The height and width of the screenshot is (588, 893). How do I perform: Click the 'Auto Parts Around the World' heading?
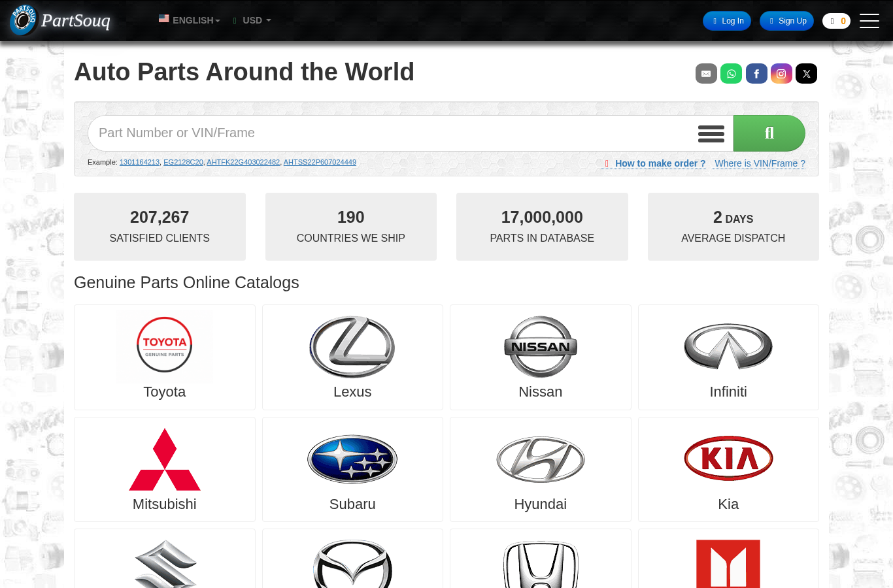tap(244, 72)
